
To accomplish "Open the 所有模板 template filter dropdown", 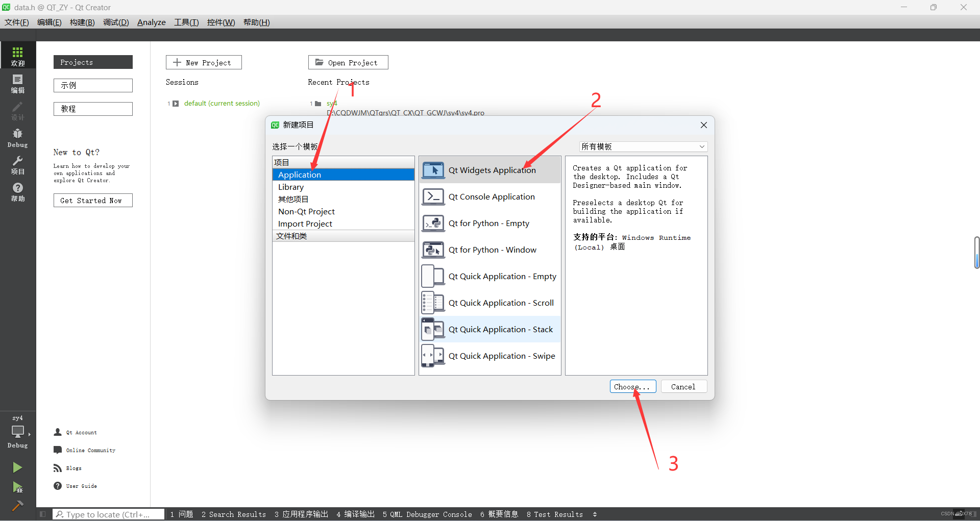I will (643, 146).
